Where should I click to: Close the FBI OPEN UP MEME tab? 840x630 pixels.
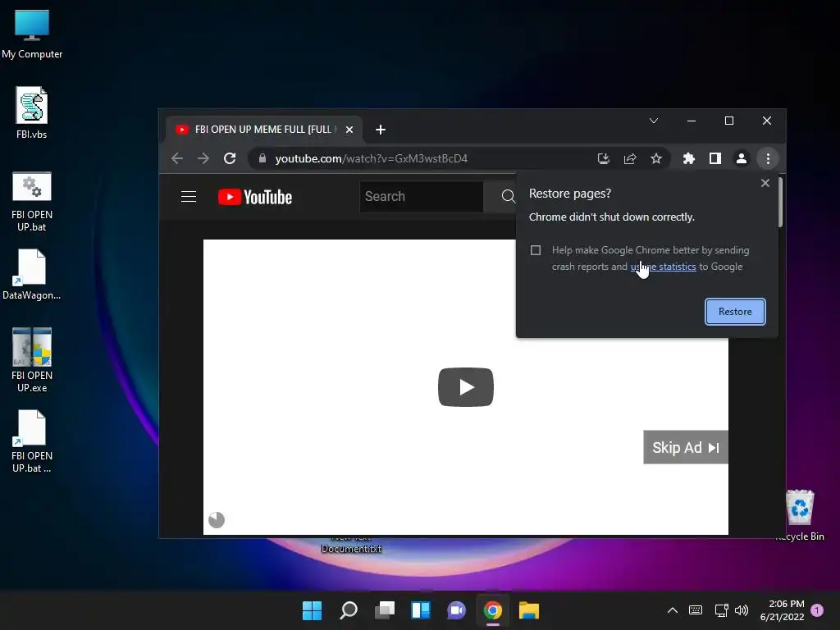[x=349, y=130]
